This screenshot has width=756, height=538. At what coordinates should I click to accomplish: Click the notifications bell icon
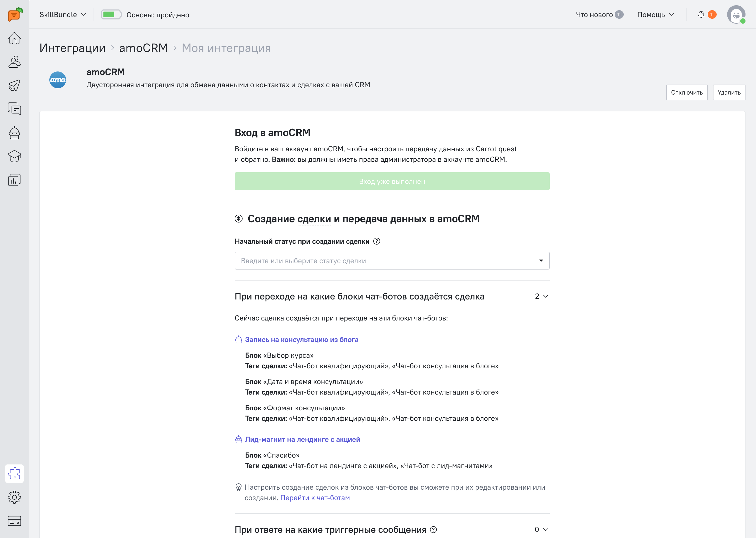pyautogui.click(x=701, y=14)
